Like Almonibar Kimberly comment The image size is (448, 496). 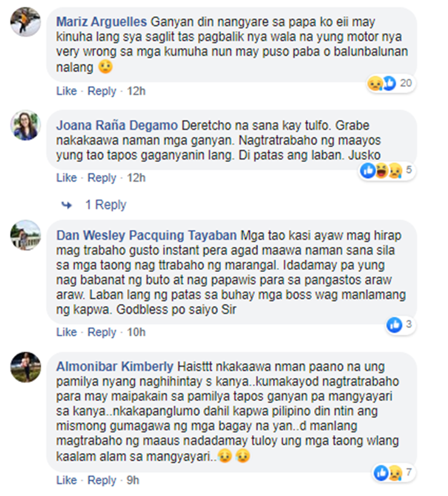pos(66,480)
